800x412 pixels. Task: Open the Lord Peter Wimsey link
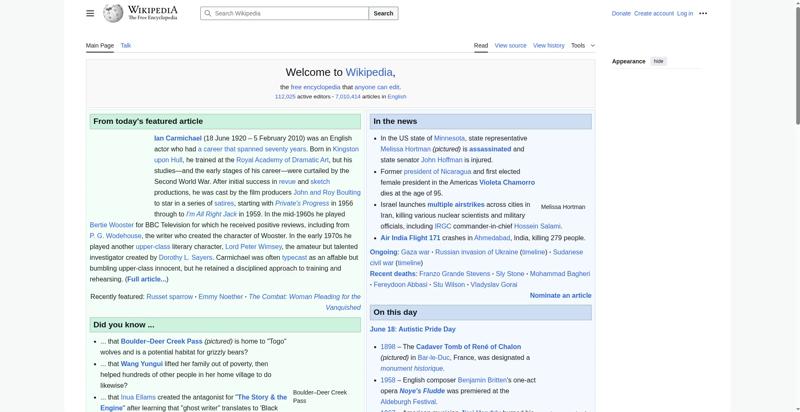(x=253, y=247)
